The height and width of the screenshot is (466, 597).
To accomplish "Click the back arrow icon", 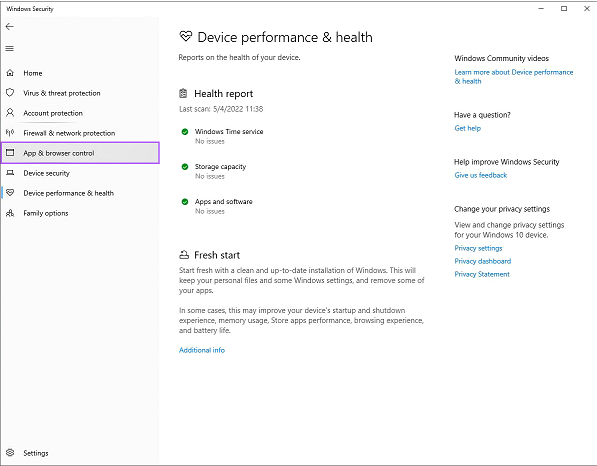I will click(x=10, y=27).
